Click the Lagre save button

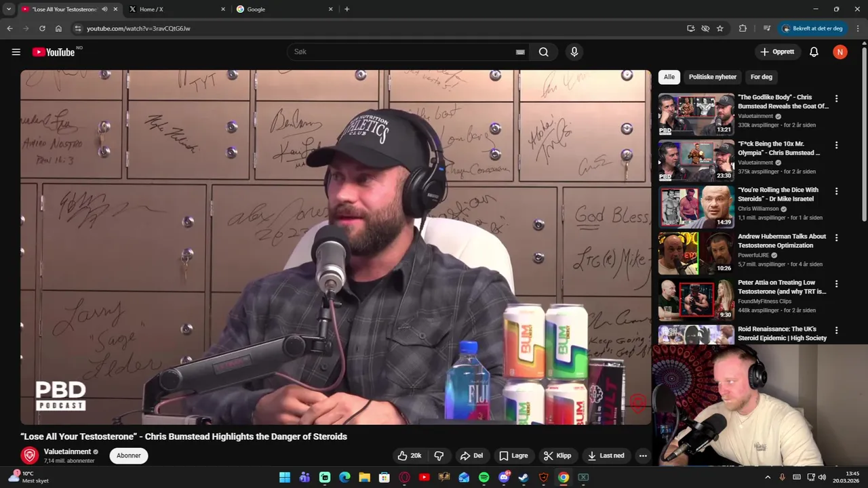click(x=513, y=455)
